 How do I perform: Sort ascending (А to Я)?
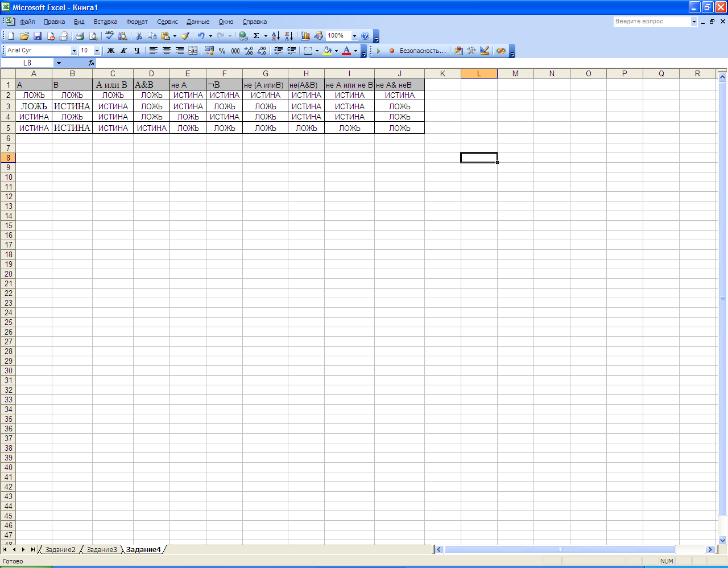click(275, 36)
